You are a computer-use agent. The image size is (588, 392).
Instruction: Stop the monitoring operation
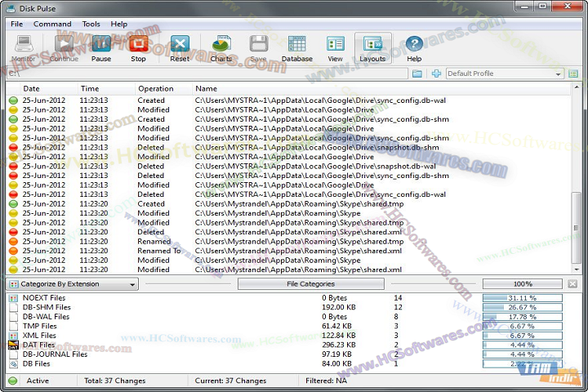pos(138,48)
